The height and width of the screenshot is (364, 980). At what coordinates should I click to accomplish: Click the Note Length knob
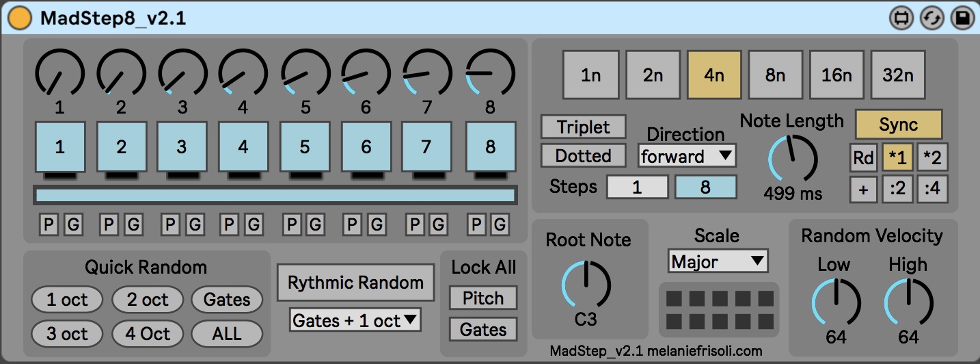[x=793, y=159]
